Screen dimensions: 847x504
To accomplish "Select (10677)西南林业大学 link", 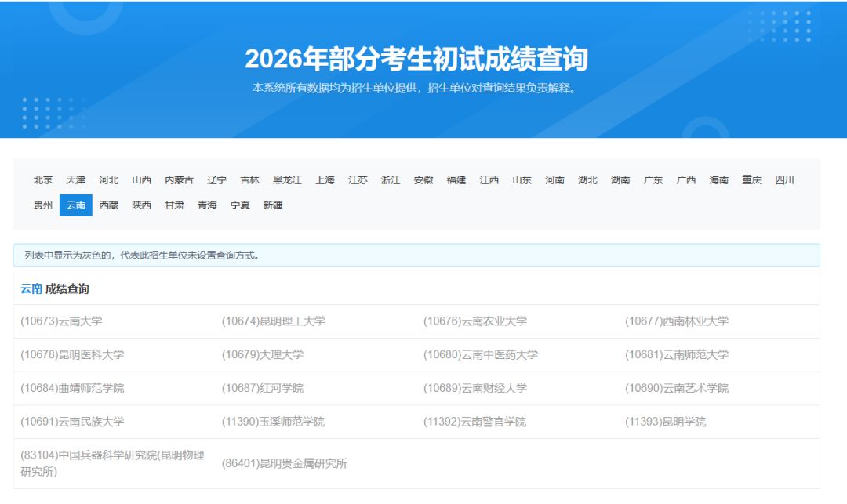I will point(676,321).
